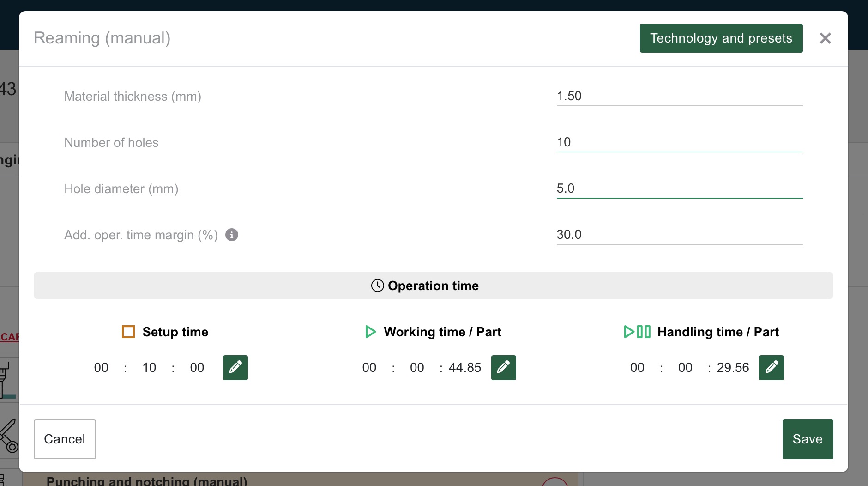Click the green Working time play icon

tap(370, 332)
